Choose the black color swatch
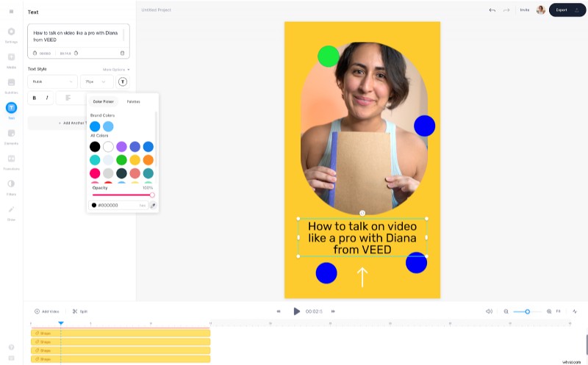Screen dimensions: 588x365 95,147
